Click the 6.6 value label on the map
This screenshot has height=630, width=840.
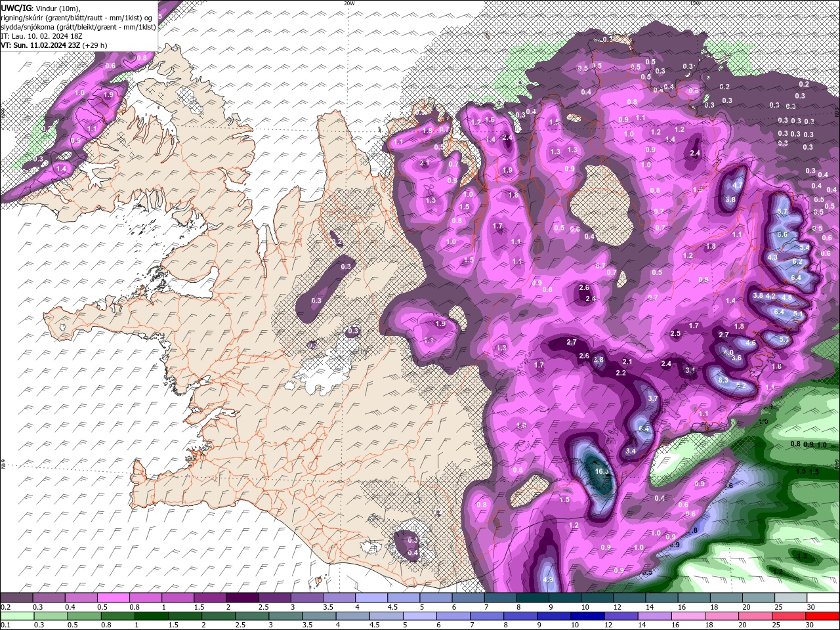782,234
